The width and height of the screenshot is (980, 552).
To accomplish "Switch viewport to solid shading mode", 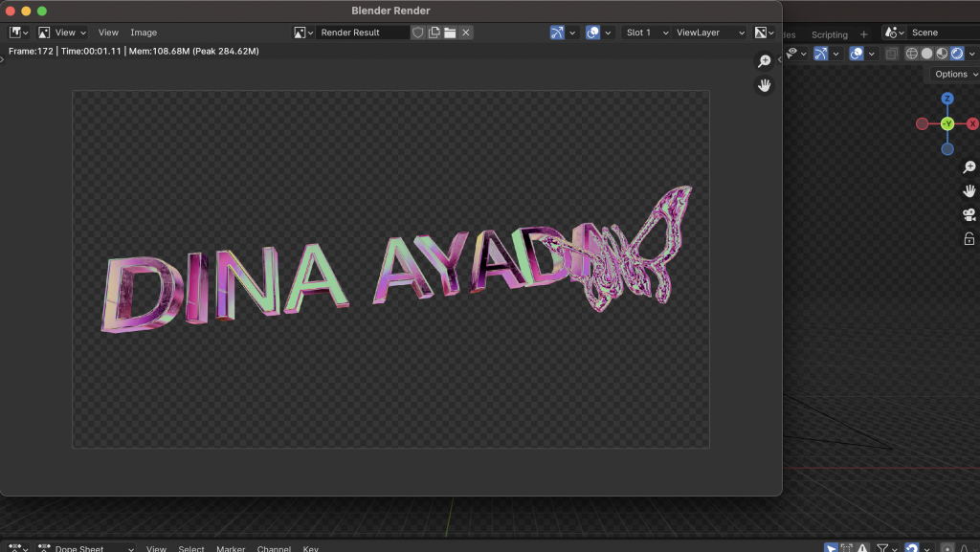I will [x=926, y=54].
